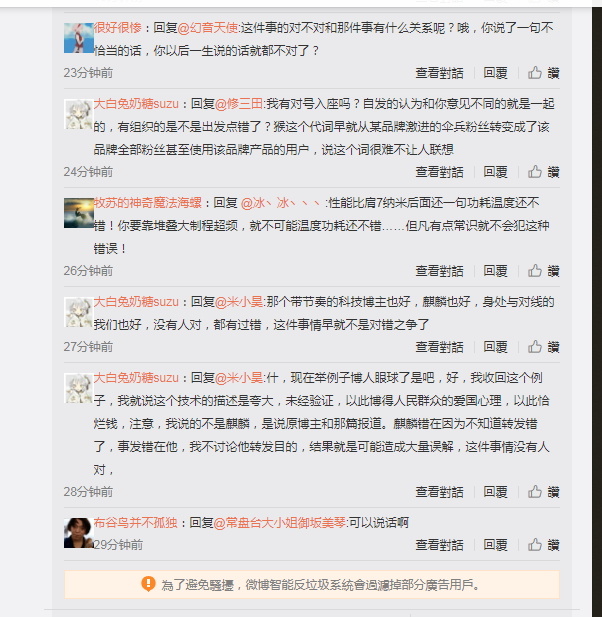Like the comment posted 28分钟前
The image size is (602, 617).
tap(543, 491)
